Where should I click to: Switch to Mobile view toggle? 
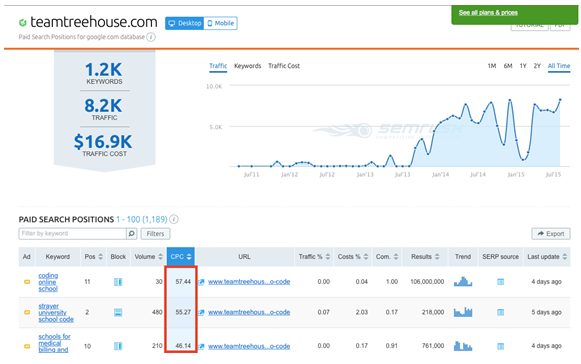(220, 23)
